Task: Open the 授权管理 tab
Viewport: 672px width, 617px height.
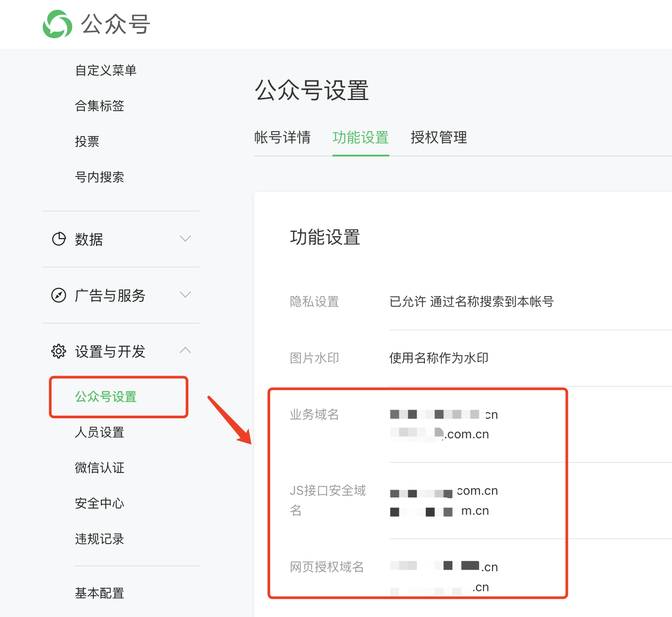Action: (x=439, y=137)
